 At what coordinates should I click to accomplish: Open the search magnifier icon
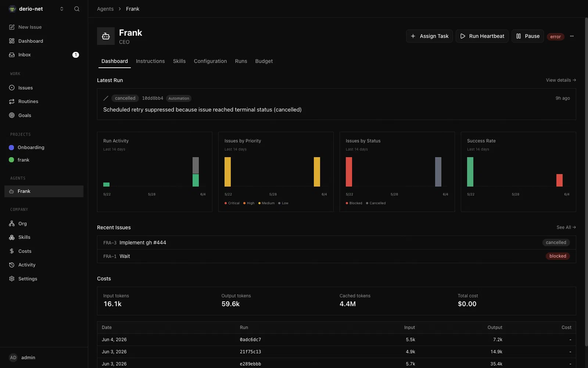pyautogui.click(x=77, y=9)
